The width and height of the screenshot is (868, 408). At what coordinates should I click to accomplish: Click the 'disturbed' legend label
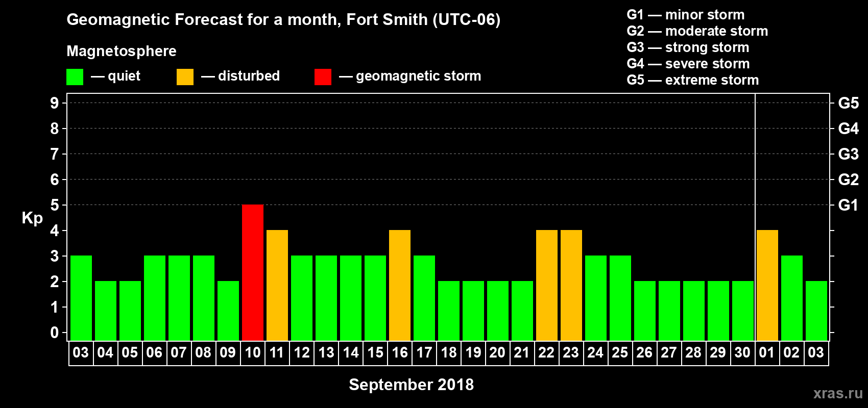coord(249,76)
